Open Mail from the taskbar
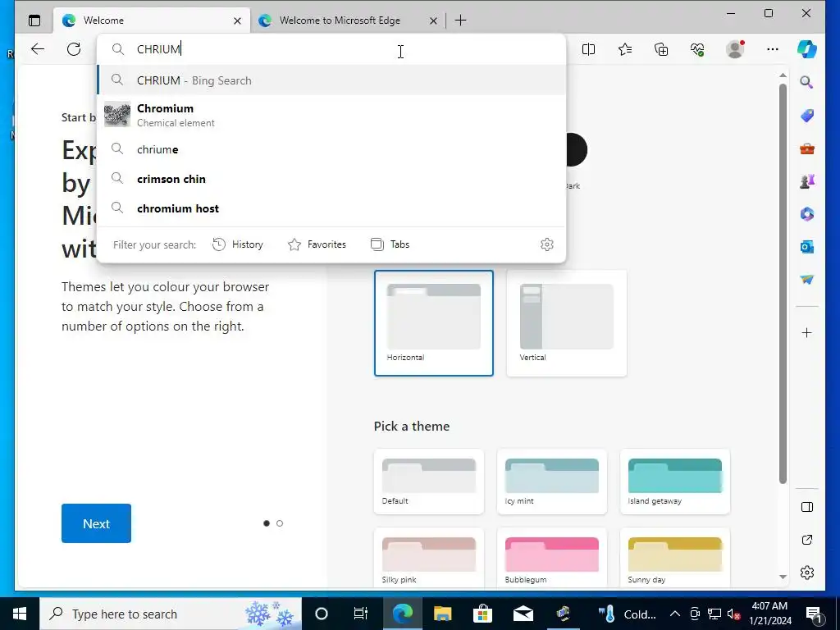The height and width of the screenshot is (630, 840). pos(523,614)
